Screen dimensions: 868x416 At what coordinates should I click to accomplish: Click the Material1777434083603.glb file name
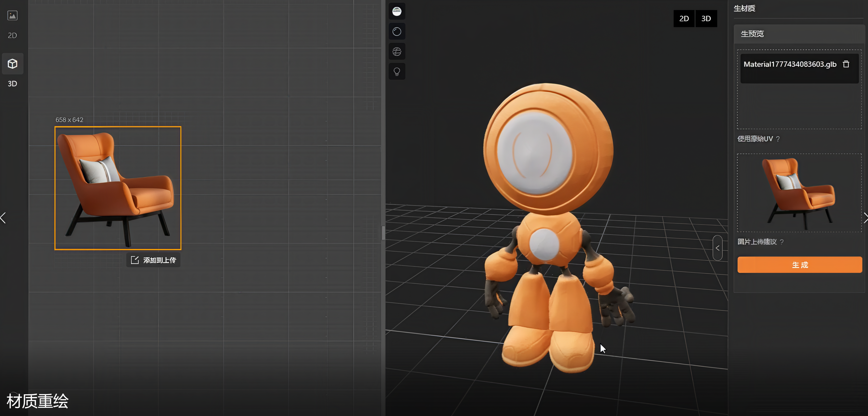tap(790, 64)
